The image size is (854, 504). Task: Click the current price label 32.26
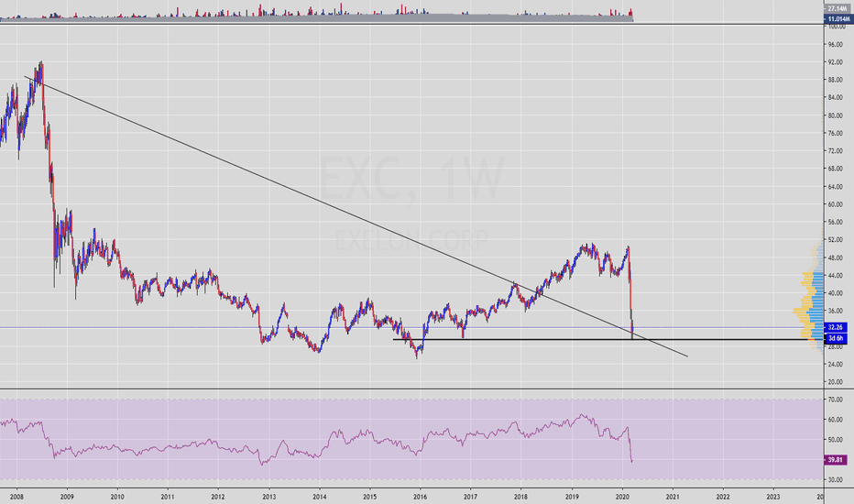tap(836, 327)
